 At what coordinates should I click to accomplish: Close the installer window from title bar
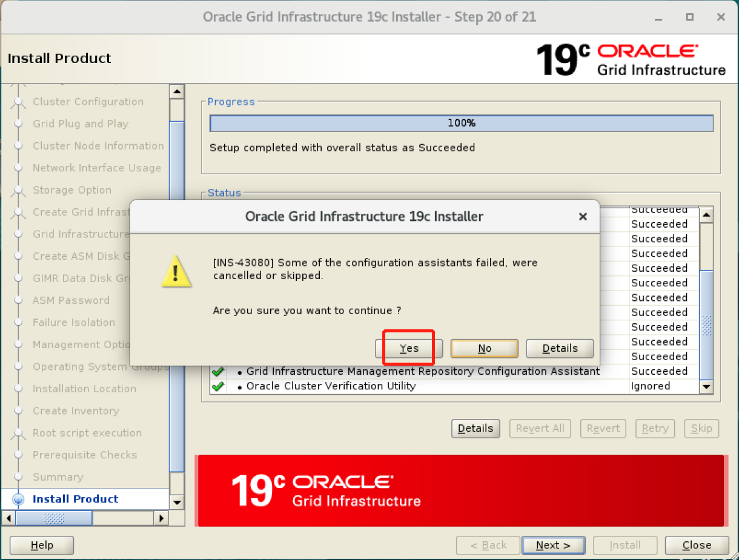tap(721, 17)
